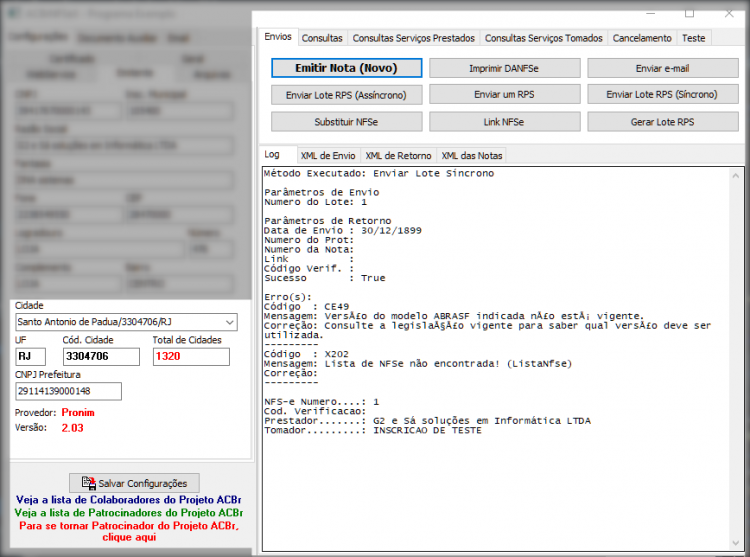Image resolution: width=750 pixels, height=557 pixels.
Task: Select the Cancelamento tab
Action: tap(642, 38)
